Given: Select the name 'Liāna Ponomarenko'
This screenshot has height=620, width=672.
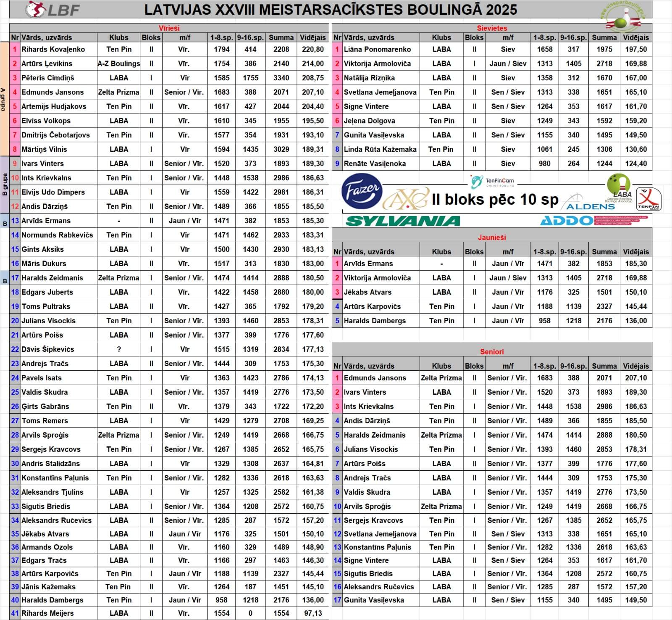Looking at the screenshot, I should click(377, 49).
